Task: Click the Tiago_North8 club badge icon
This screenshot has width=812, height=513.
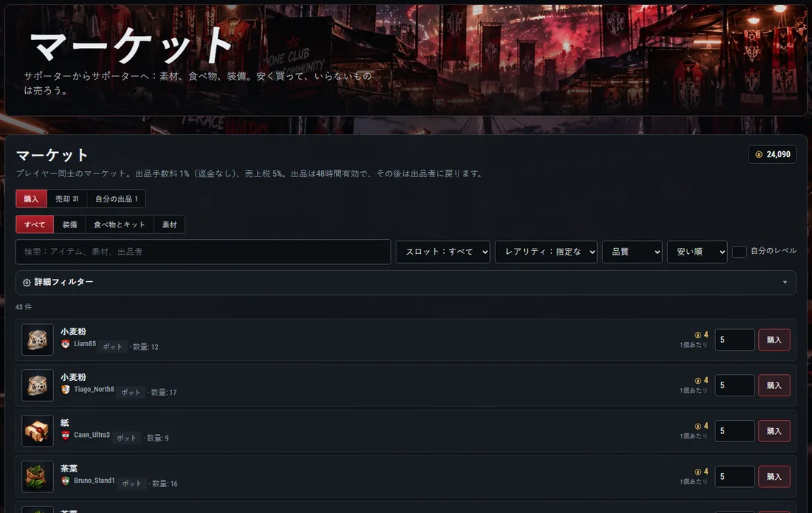Action: pos(65,389)
